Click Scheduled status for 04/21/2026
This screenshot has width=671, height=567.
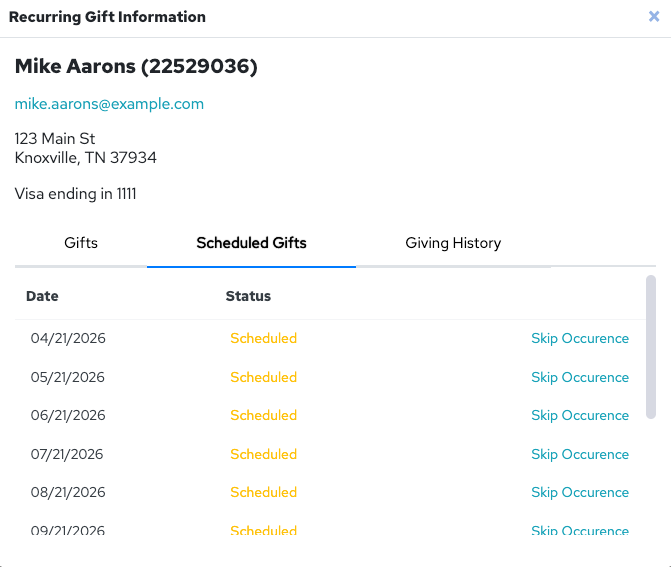(x=264, y=338)
